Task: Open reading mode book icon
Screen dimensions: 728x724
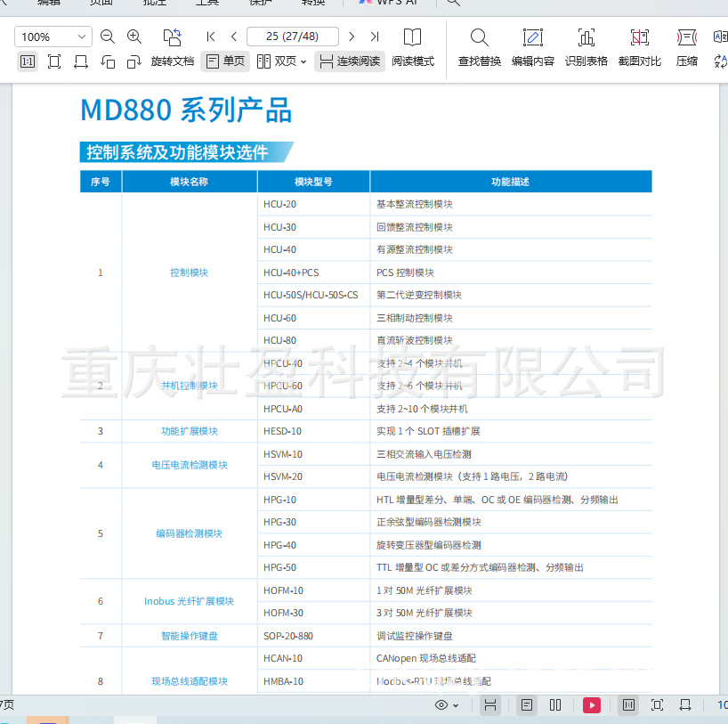Action: 412,37
